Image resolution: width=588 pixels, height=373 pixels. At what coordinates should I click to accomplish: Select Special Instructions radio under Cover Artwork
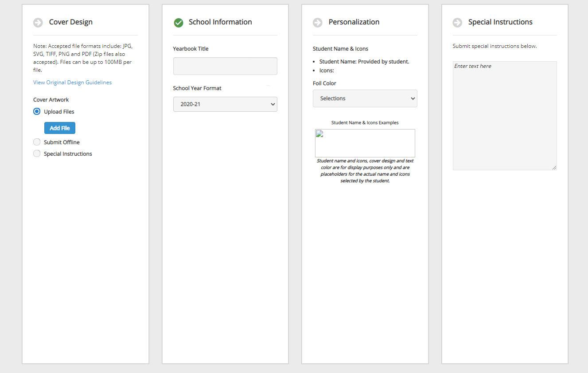coord(37,153)
